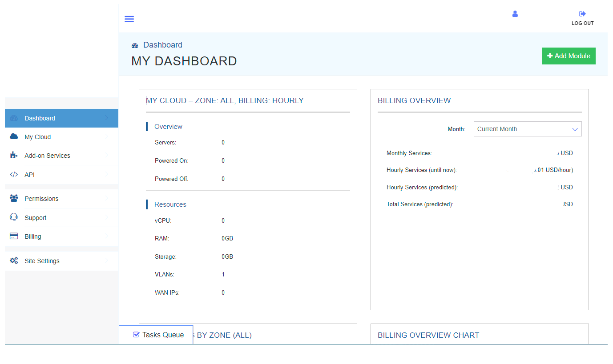Expand the Billing menu chevron

pyautogui.click(x=107, y=236)
